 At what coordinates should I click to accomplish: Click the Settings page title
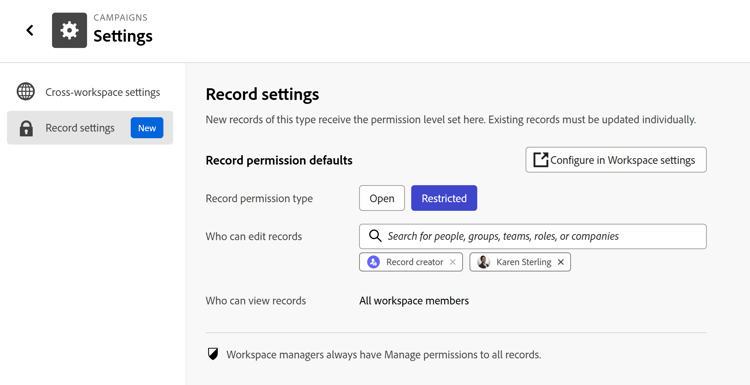tap(123, 36)
